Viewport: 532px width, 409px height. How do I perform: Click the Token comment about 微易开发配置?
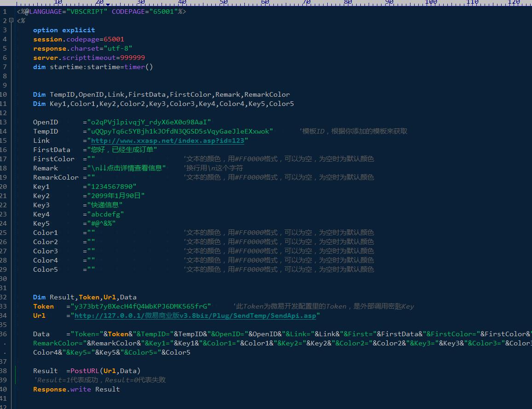click(324, 306)
